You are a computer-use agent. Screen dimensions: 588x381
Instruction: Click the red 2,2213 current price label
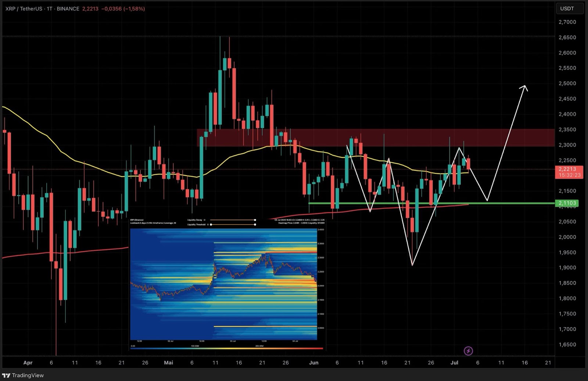tap(569, 172)
